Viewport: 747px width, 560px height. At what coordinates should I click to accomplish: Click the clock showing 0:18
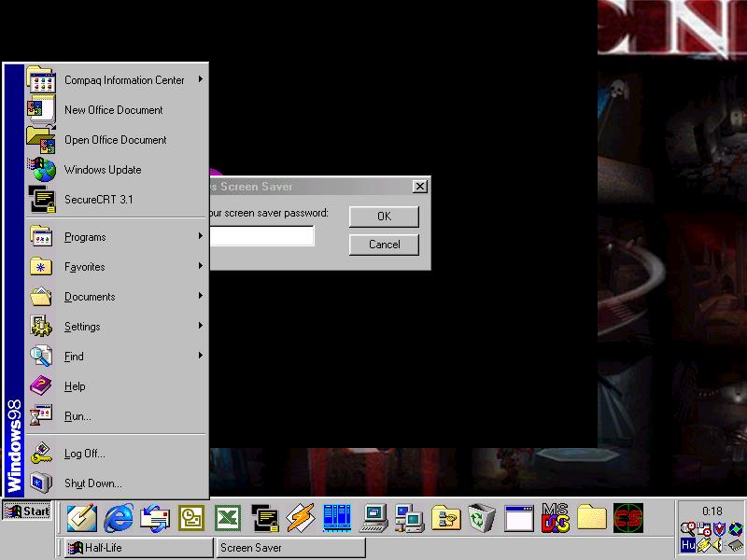pyautogui.click(x=712, y=511)
